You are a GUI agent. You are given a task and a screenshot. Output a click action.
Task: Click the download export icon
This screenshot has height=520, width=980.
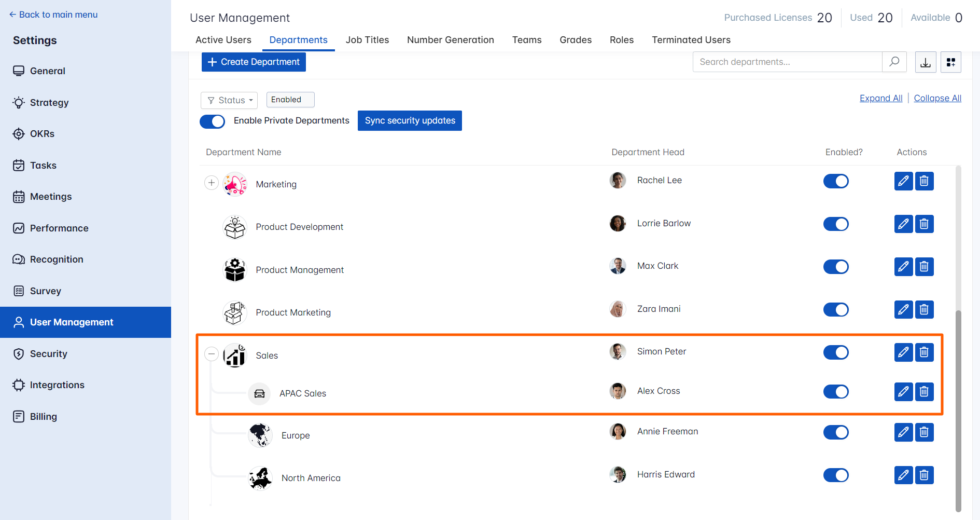point(926,62)
